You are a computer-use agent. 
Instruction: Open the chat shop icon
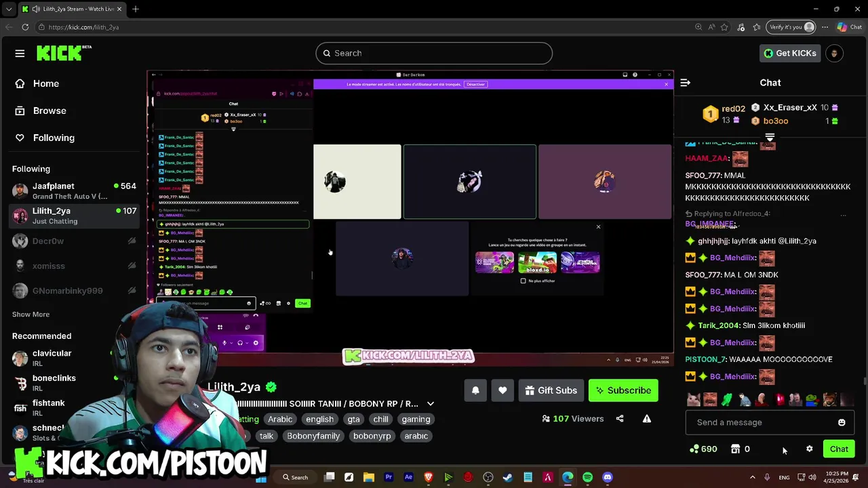[x=735, y=449]
